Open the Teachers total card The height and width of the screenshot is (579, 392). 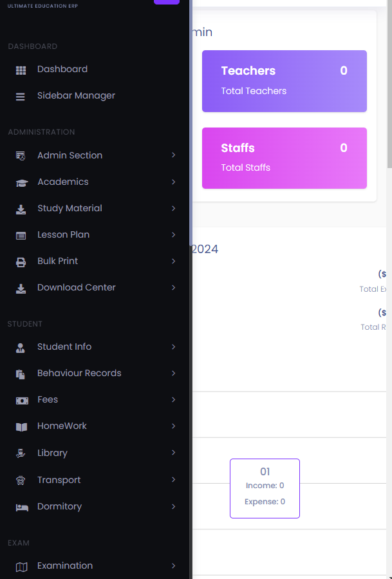284,81
